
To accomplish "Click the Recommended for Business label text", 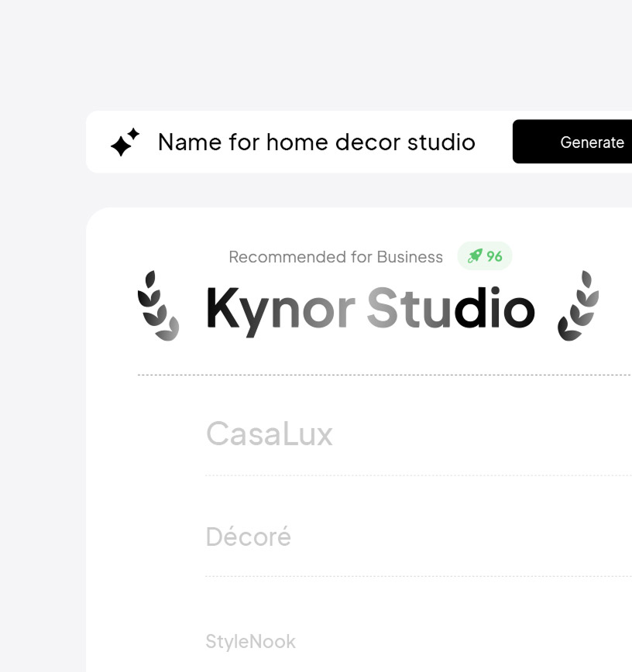I will tap(335, 256).
